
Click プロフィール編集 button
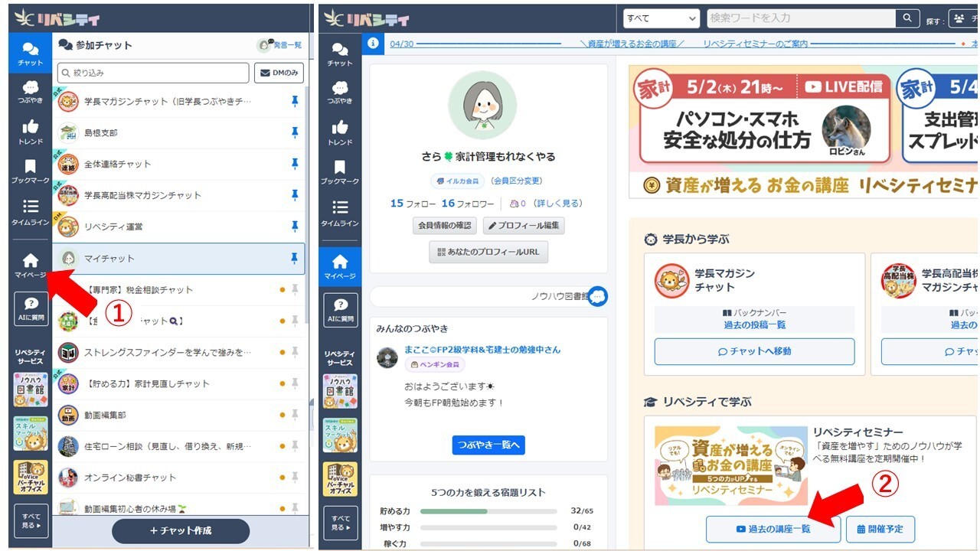(524, 226)
